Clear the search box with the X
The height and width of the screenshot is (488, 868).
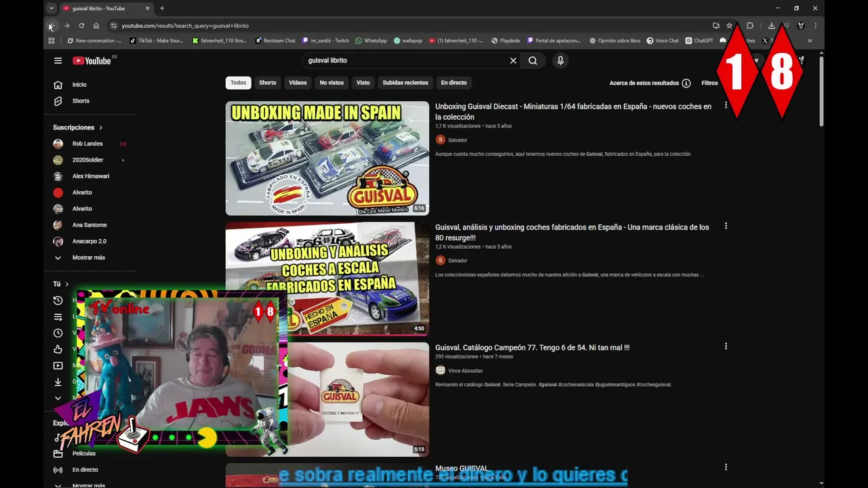tap(513, 60)
